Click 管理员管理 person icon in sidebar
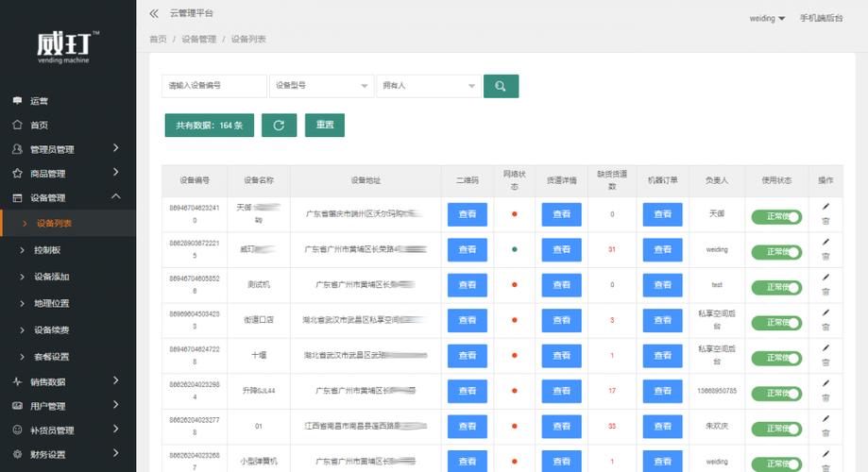The width and height of the screenshot is (868, 472). point(17,149)
